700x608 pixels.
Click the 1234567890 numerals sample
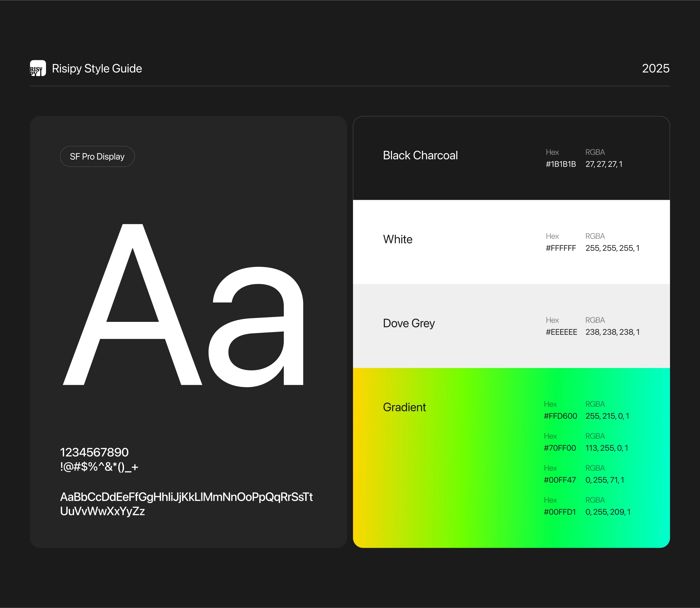point(94,452)
